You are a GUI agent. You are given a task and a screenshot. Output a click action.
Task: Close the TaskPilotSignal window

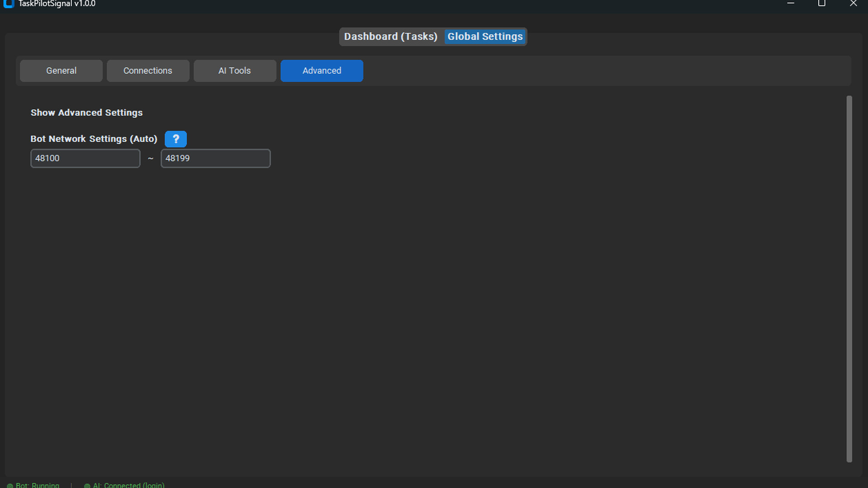tap(853, 4)
